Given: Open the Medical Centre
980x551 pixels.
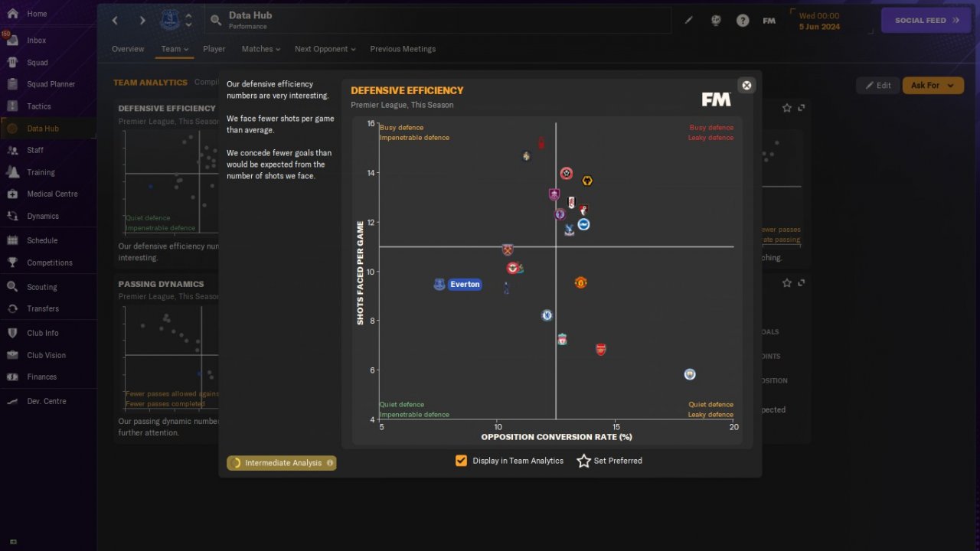Looking at the screenshot, I should (52, 194).
